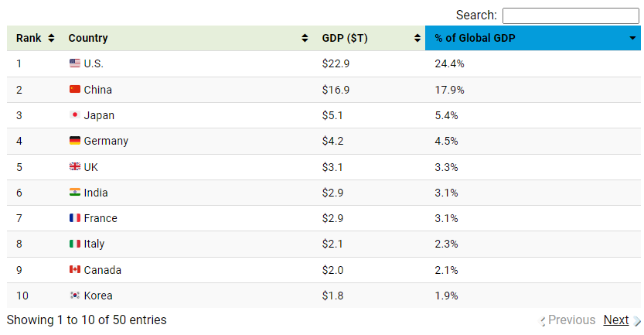The image size is (644, 335).
Task: Click the China flag icon
Action: point(74,90)
